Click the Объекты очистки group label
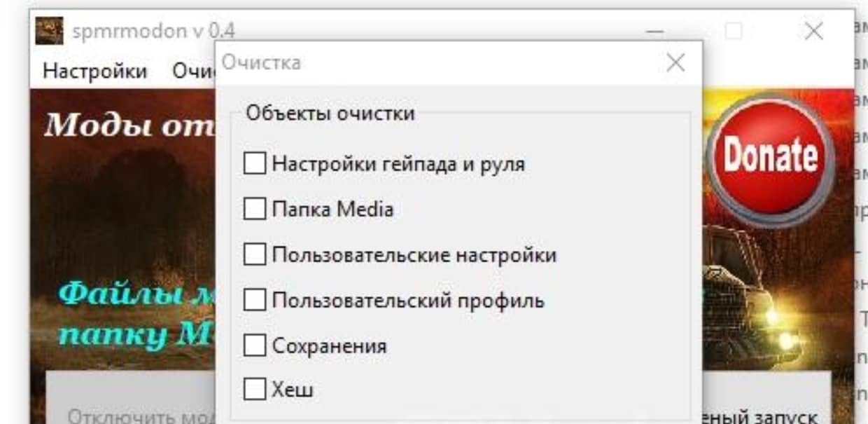Viewport: 868px width, 424px height. point(330,113)
